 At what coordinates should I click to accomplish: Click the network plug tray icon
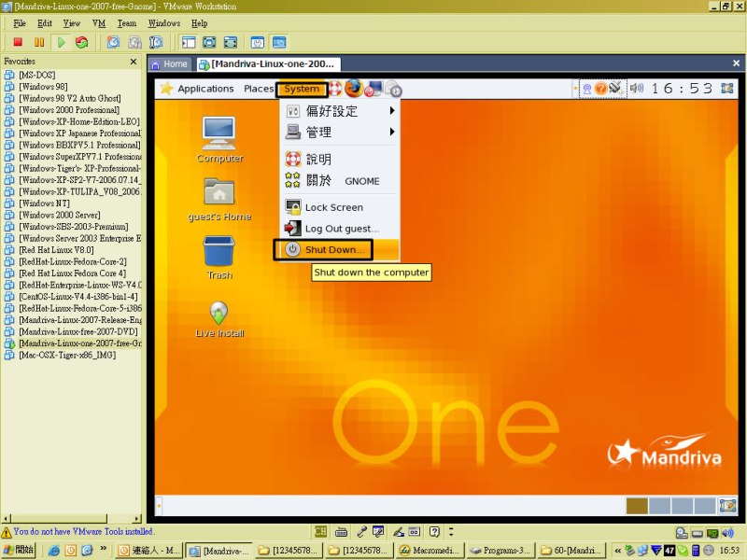click(616, 88)
